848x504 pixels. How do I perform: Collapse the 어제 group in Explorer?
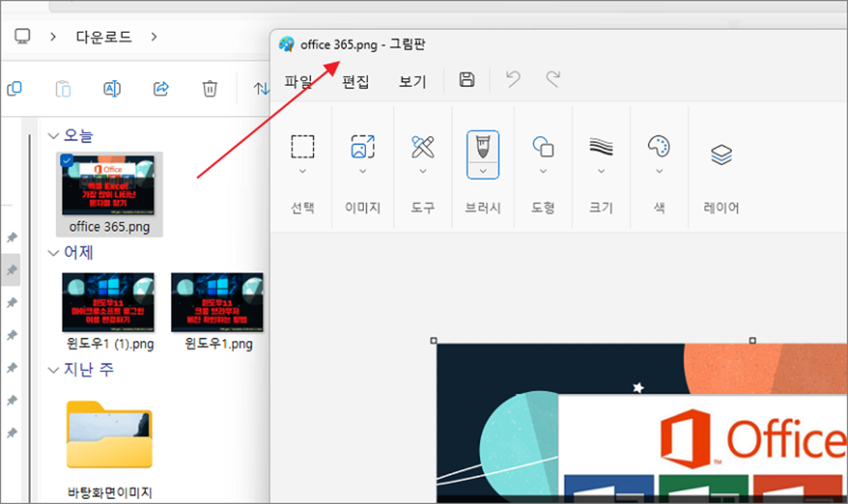[x=53, y=253]
